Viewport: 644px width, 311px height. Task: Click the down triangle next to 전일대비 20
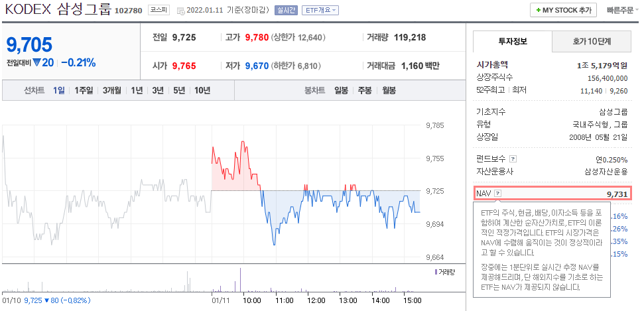[x=37, y=62]
